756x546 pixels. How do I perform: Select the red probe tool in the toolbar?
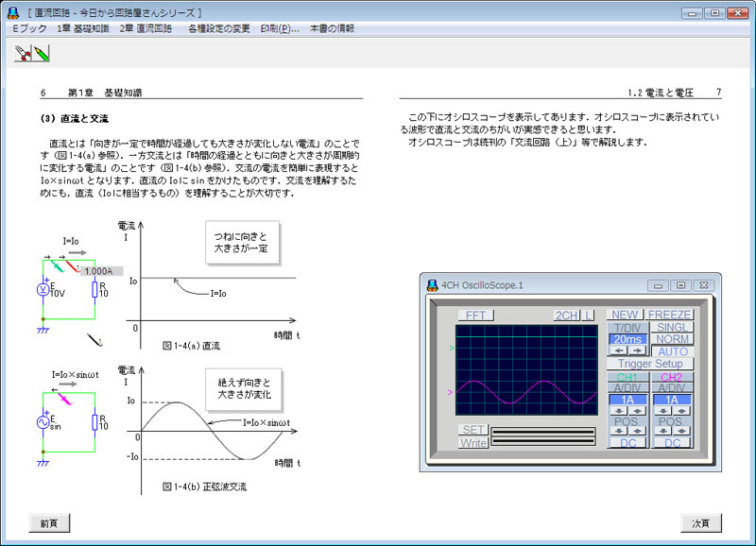coord(23,53)
